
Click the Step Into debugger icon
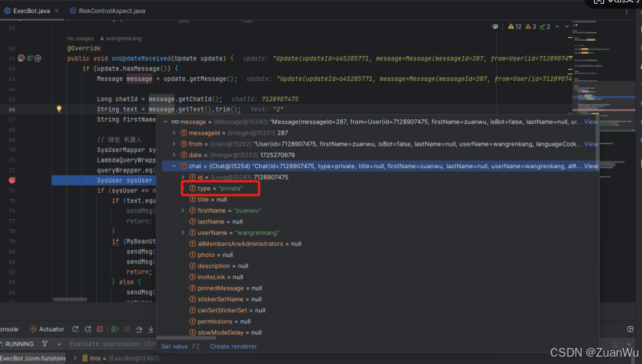pyautogui.click(x=151, y=329)
